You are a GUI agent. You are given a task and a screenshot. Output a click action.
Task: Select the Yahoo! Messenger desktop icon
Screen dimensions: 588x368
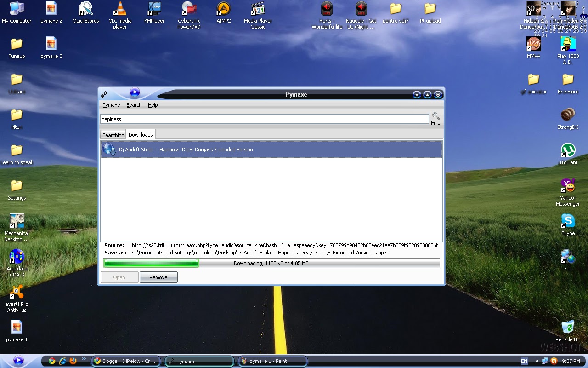(568, 192)
